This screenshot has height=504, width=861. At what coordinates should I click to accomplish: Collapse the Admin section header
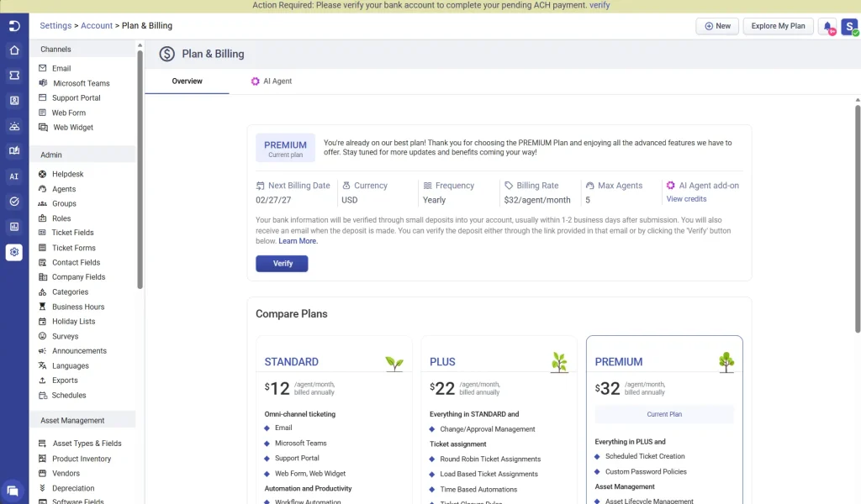pyautogui.click(x=82, y=154)
